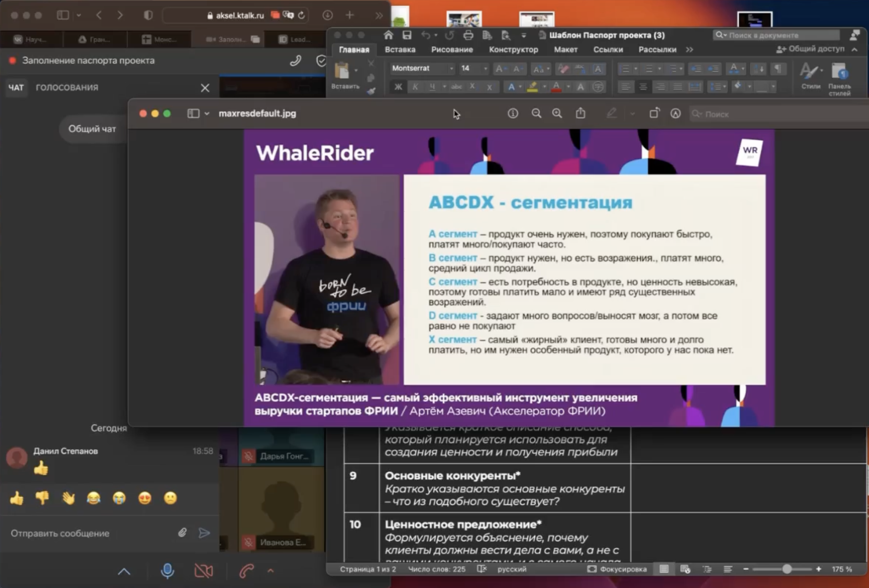Expand the Preview sidebar view menu chevron
Image resolution: width=869 pixels, height=588 pixels.
[207, 114]
